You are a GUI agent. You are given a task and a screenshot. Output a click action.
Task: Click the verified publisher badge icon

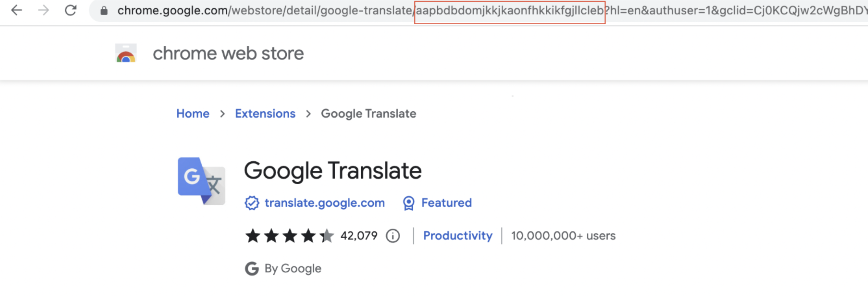click(252, 203)
